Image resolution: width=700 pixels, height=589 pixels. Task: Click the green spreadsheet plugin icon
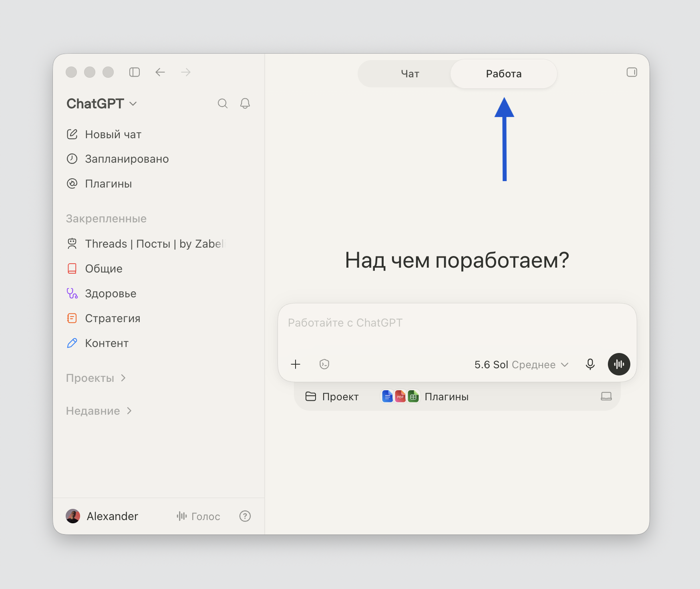pos(413,397)
